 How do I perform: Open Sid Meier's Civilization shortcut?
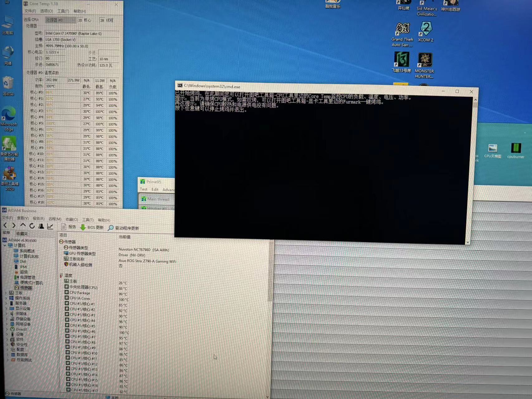coord(427,8)
